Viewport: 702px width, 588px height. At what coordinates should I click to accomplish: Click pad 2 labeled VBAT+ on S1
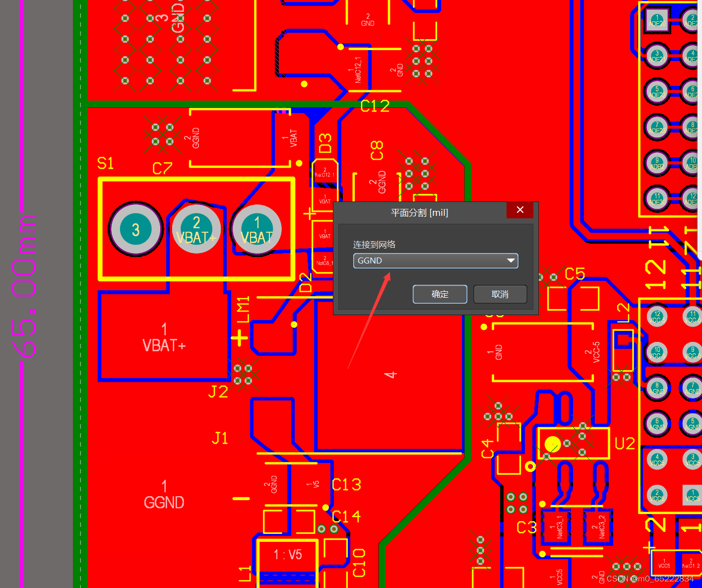[196, 229]
